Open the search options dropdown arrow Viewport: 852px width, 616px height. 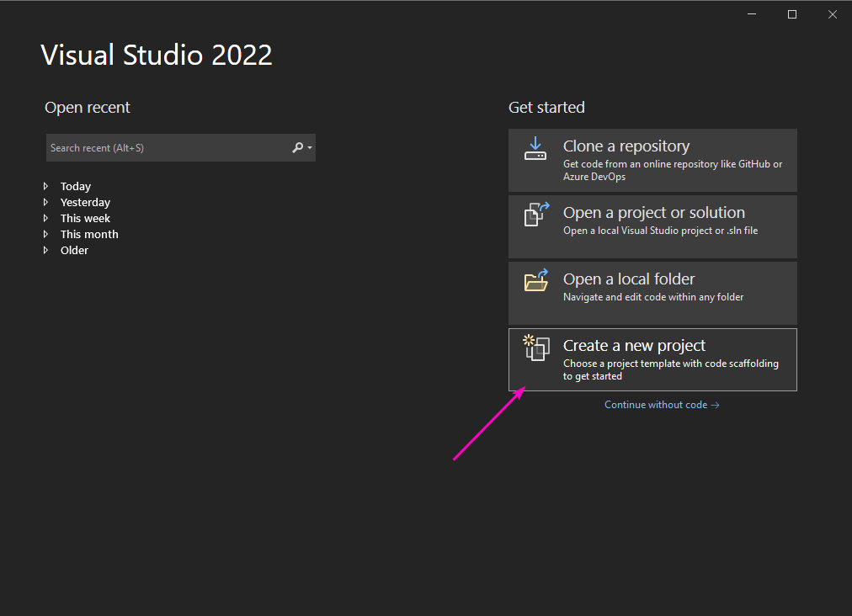pos(310,148)
